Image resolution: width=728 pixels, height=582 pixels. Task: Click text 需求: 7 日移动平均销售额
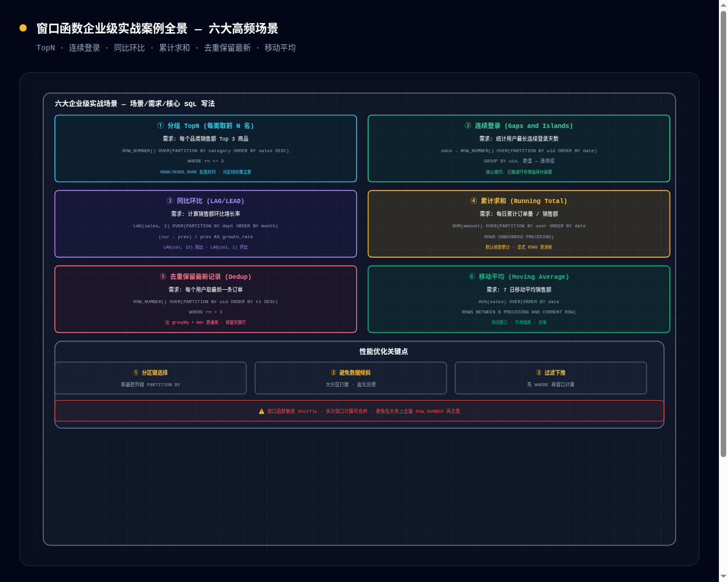(519, 290)
